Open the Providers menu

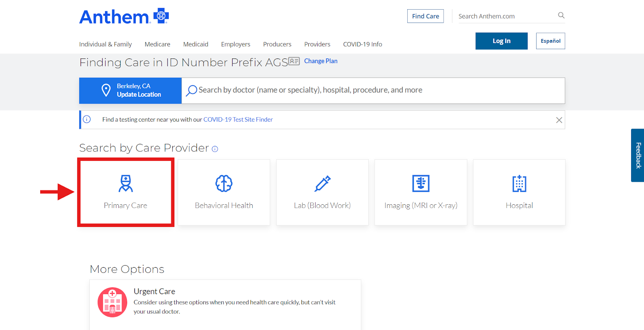tap(317, 44)
